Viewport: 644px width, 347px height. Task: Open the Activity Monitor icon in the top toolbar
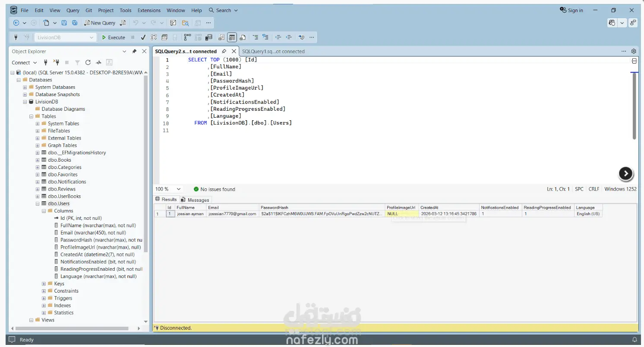tap(173, 23)
